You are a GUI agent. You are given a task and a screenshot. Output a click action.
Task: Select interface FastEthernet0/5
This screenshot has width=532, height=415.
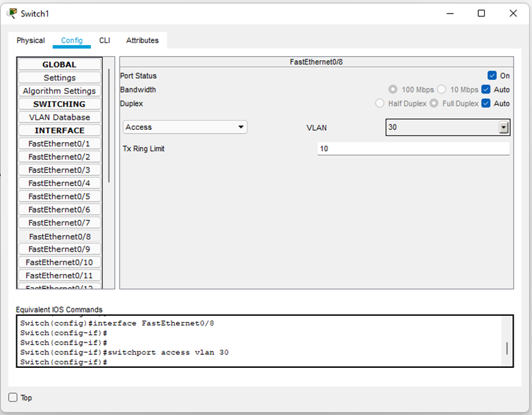(59, 196)
